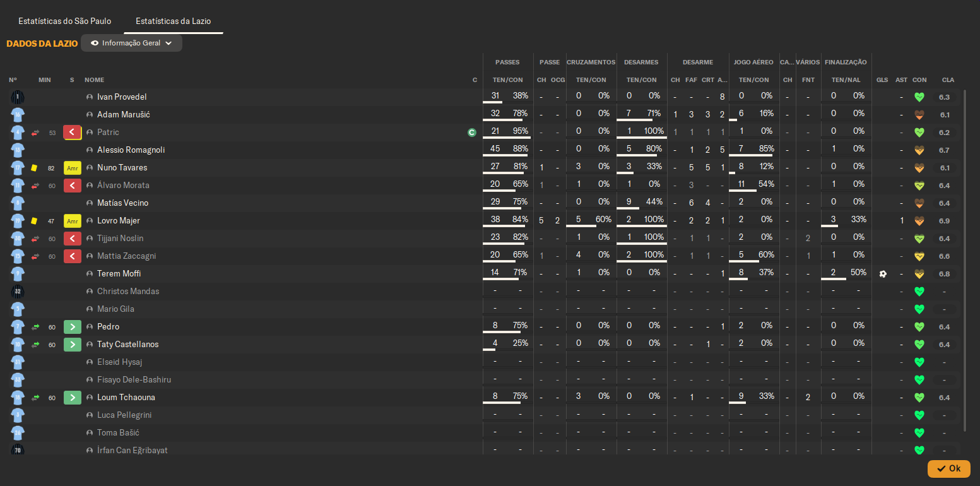Click Patric's red substituted-off badge
The image size is (980, 486).
73,133
